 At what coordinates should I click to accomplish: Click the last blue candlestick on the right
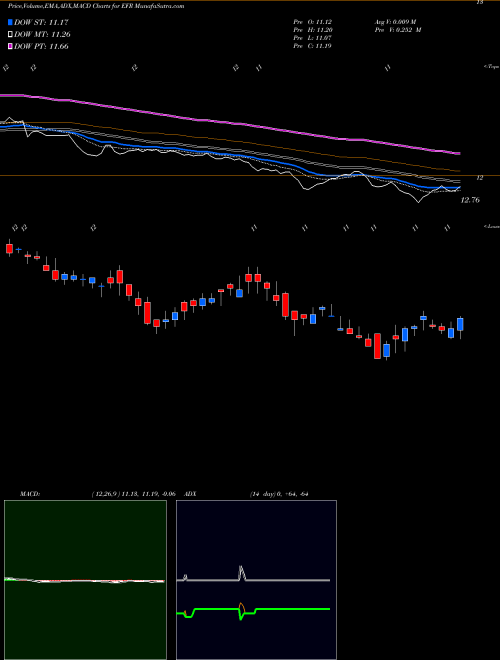[460, 324]
